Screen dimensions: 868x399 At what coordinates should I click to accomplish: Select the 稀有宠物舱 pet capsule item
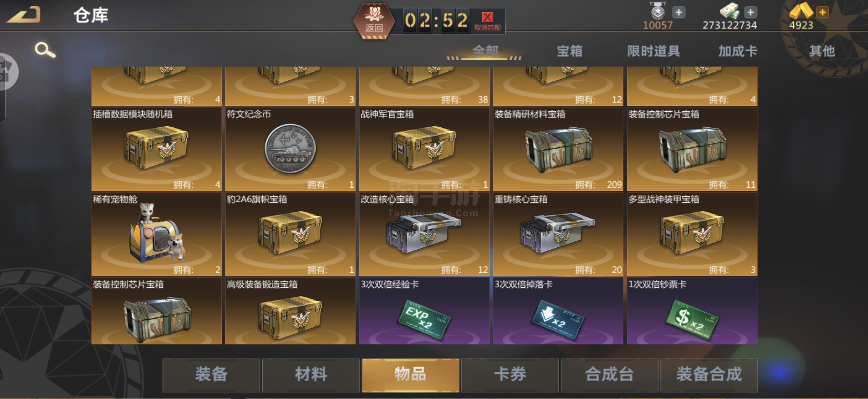tap(156, 234)
